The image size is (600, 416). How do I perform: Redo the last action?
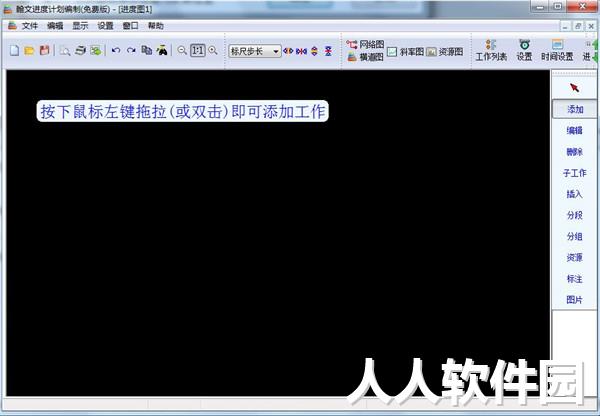coord(131,51)
